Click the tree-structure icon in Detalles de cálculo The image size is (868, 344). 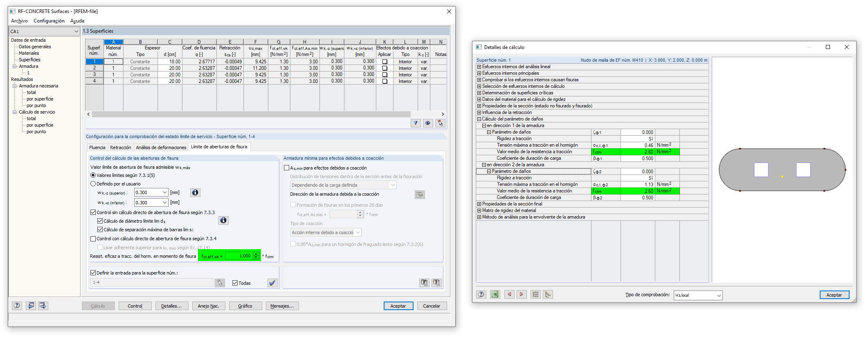pyautogui.click(x=548, y=294)
